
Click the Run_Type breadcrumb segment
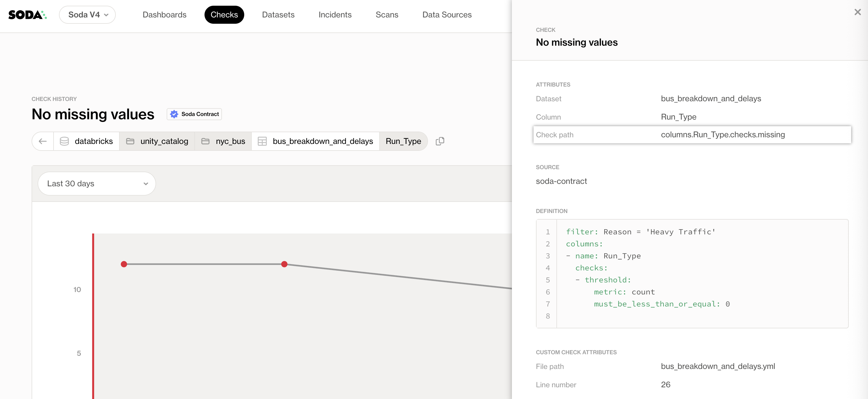pyautogui.click(x=403, y=141)
